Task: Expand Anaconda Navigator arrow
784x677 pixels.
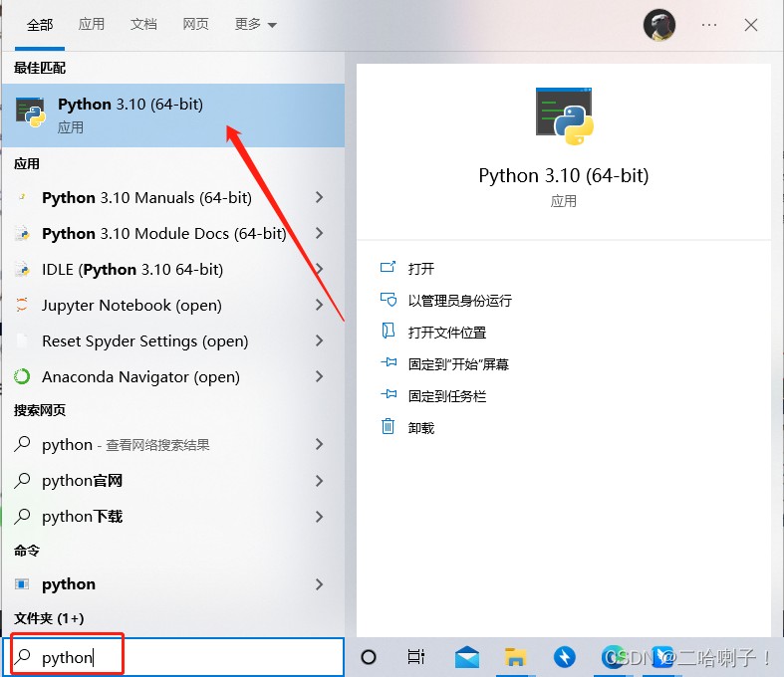Action: pyautogui.click(x=320, y=376)
